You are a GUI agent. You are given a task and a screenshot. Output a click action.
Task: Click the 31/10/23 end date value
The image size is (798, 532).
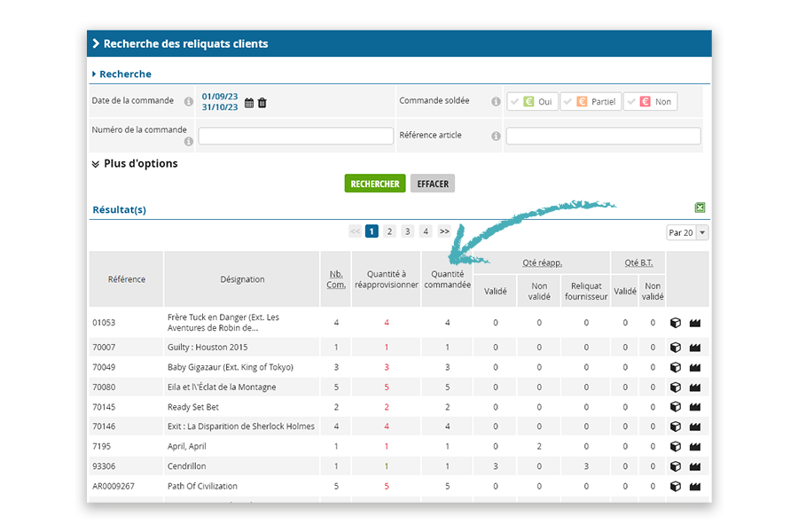220,107
